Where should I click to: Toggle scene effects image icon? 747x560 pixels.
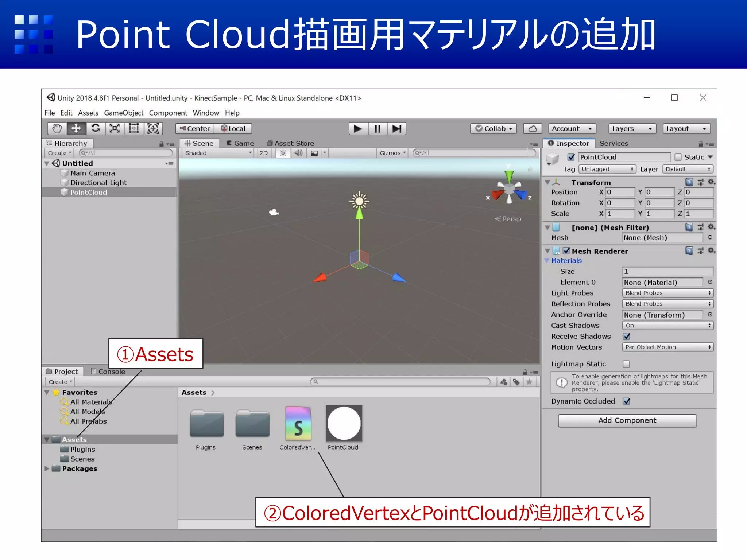(x=314, y=153)
